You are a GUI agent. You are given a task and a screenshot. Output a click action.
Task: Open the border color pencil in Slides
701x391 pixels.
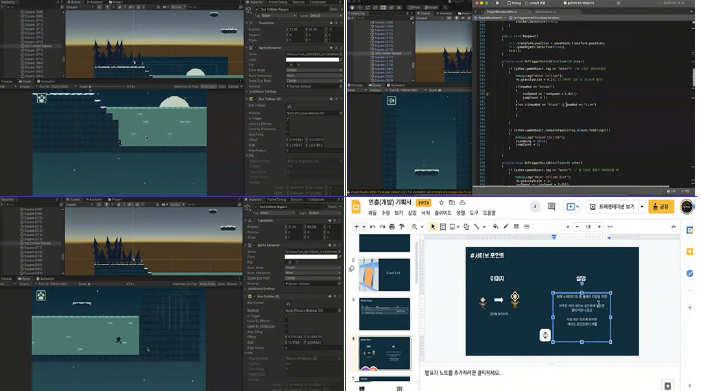(x=506, y=227)
